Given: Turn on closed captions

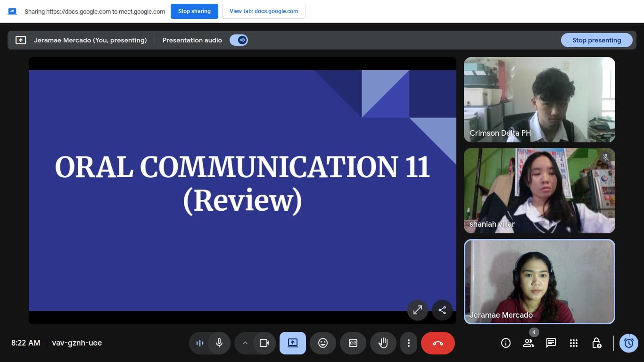Looking at the screenshot, I should [353, 343].
